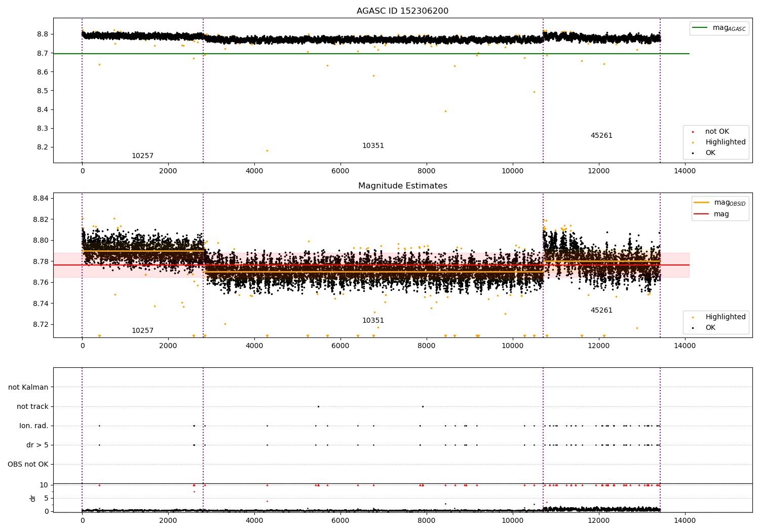This screenshot has width=760, height=532.
Task: Click x-tick 8000 under the top plot
Action: pos(427,171)
